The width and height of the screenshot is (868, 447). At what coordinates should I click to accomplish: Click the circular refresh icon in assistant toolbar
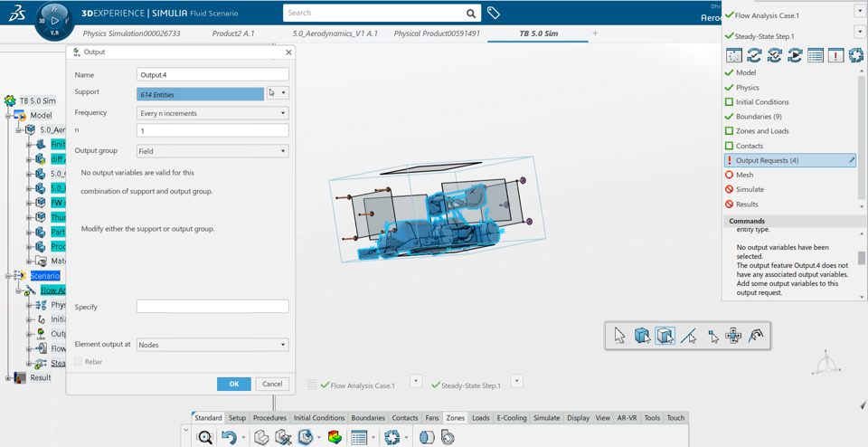[x=856, y=55]
